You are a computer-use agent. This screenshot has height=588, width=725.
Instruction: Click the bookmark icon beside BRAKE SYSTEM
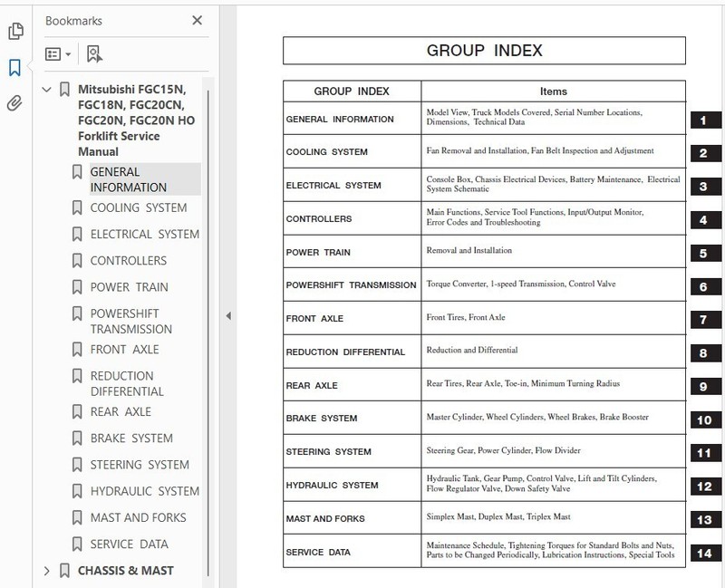(77, 439)
